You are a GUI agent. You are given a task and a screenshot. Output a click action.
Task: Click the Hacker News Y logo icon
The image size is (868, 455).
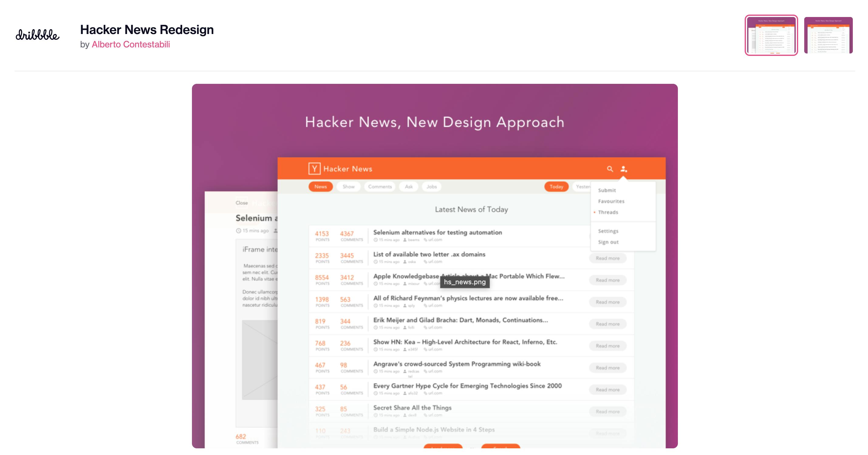coord(314,169)
